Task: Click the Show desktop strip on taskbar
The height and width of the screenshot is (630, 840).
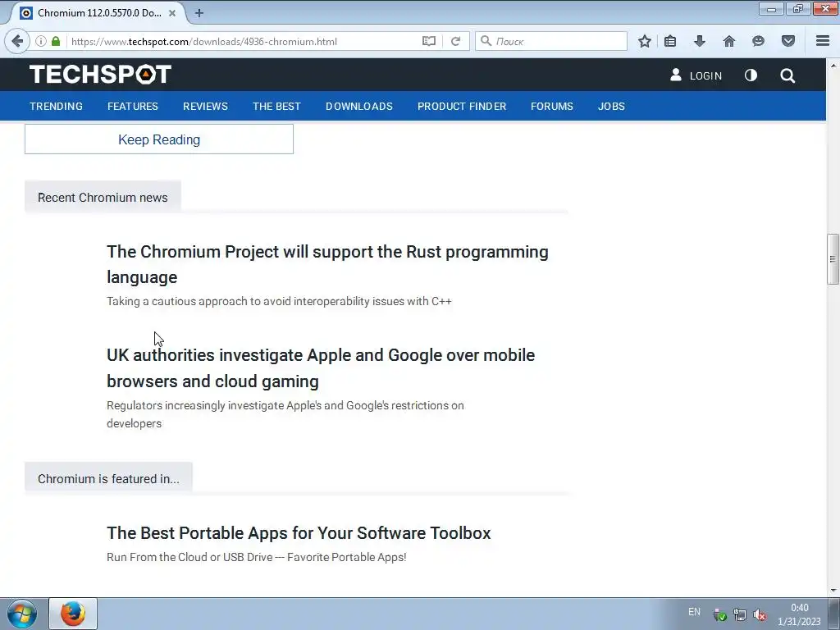Action: [x=834, y=614]
